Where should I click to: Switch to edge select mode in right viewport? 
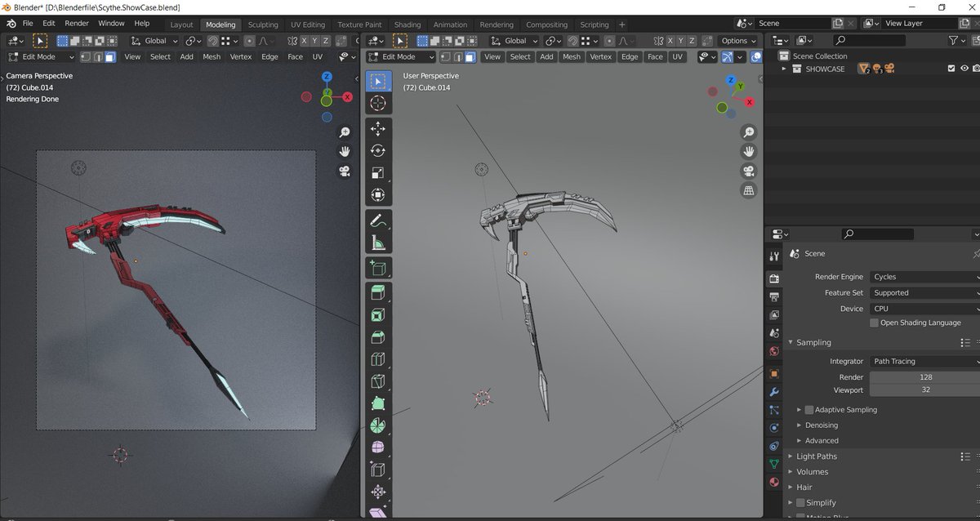click(457, 57)
